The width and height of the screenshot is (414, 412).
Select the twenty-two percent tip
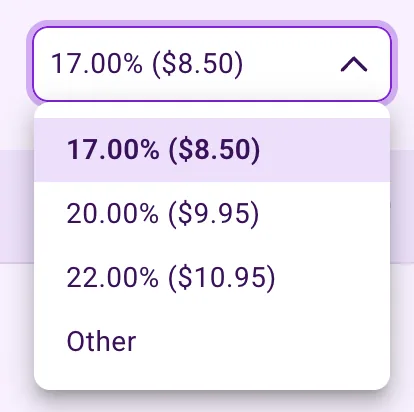[x=212, y=277]
